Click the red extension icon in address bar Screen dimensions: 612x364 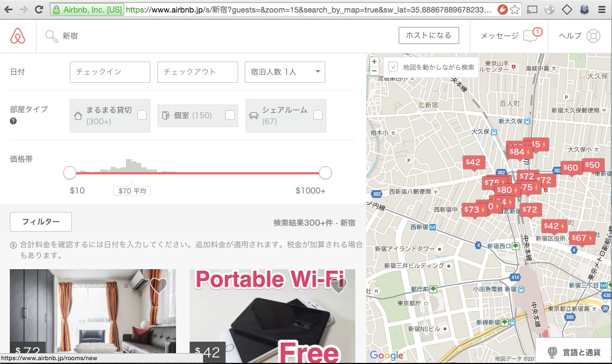(x=502, y=10)
